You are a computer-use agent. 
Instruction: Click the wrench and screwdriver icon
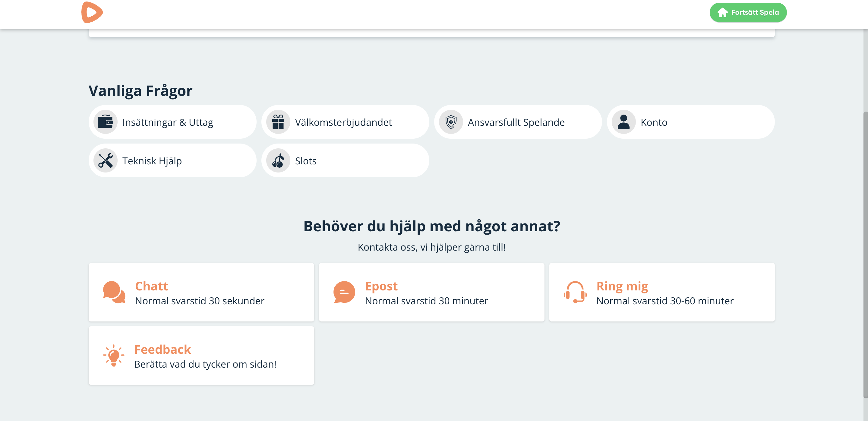[x=106, y=161]
